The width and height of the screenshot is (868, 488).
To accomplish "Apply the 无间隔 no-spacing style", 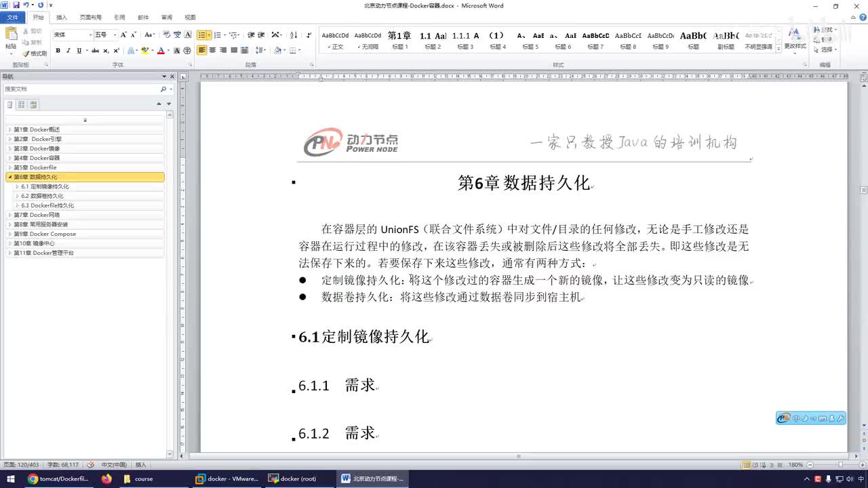I will point(368,40).
